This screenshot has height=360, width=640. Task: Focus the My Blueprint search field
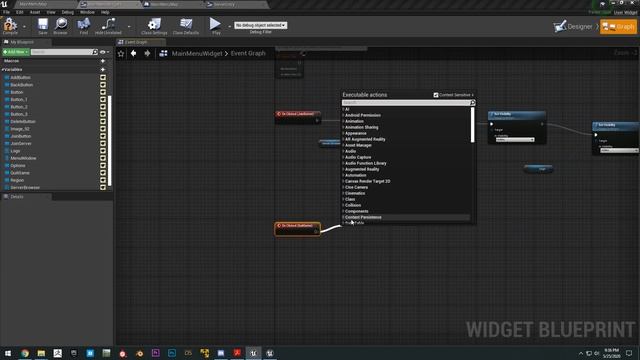tap(62, 52)
